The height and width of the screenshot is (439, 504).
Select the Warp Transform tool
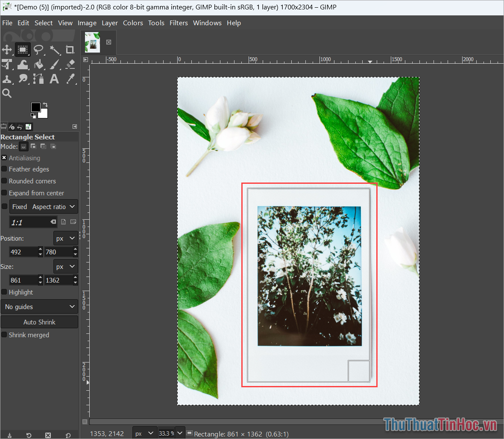[x=23, y=65]
